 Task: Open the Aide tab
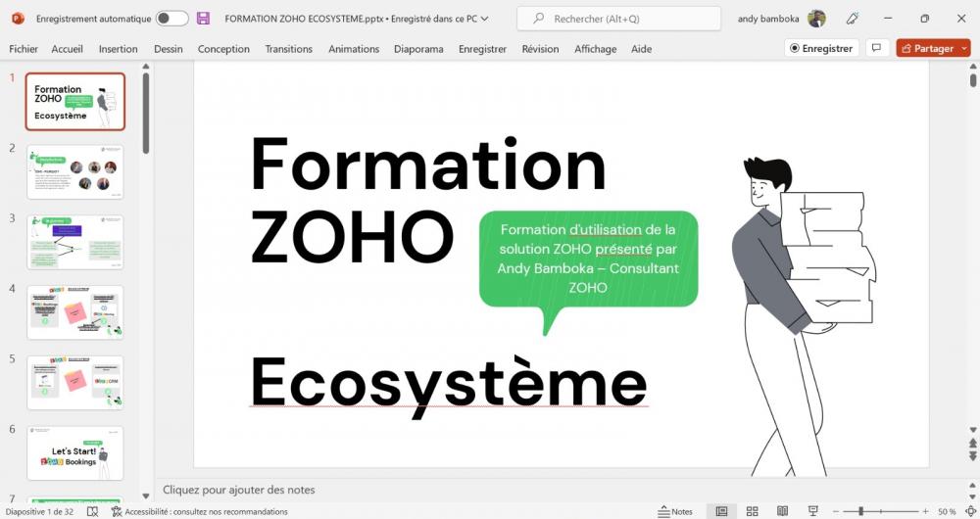click(641, 49)
